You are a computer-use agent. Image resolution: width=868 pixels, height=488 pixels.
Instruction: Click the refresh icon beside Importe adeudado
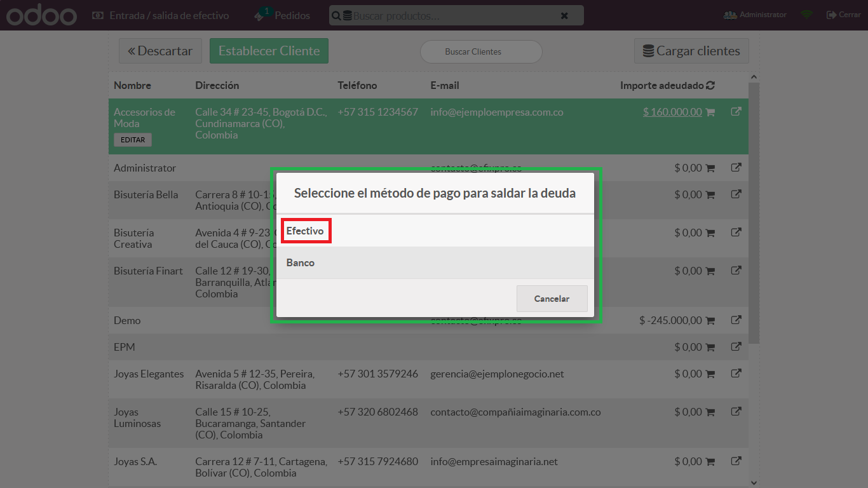click(710, 86)
